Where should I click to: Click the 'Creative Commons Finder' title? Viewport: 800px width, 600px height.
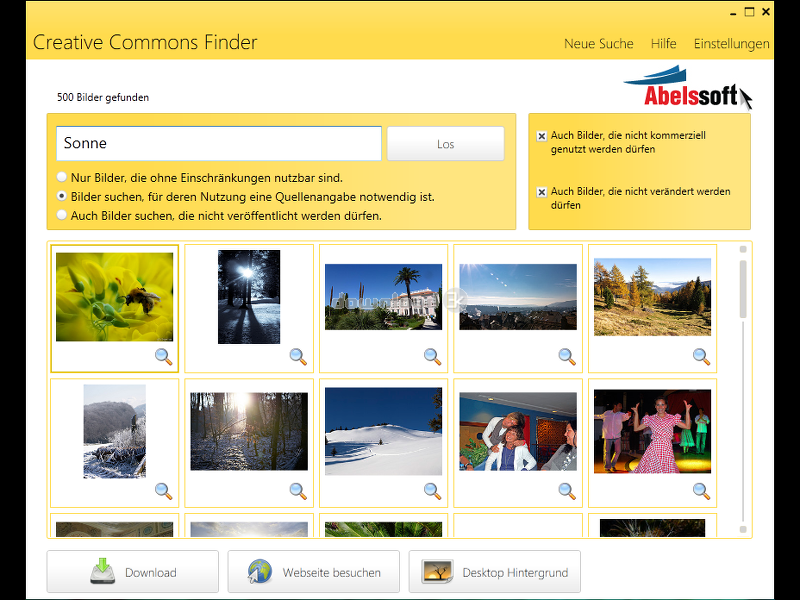point(145,42)
